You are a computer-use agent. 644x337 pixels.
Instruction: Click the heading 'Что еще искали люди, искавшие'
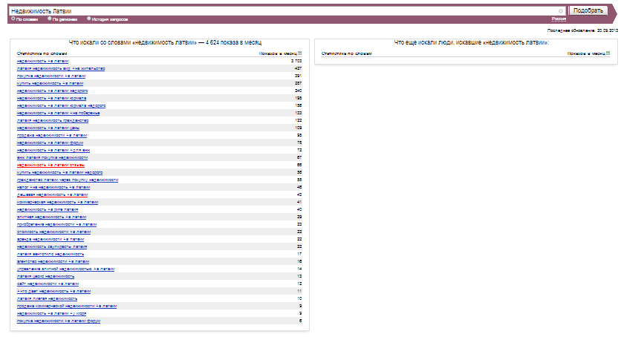pos(472,42)
